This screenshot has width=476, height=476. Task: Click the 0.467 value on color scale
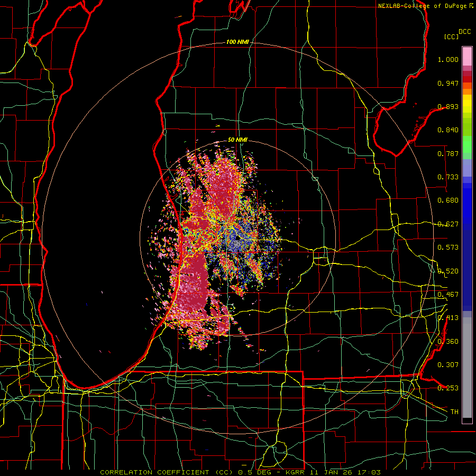tap(448, 295)
